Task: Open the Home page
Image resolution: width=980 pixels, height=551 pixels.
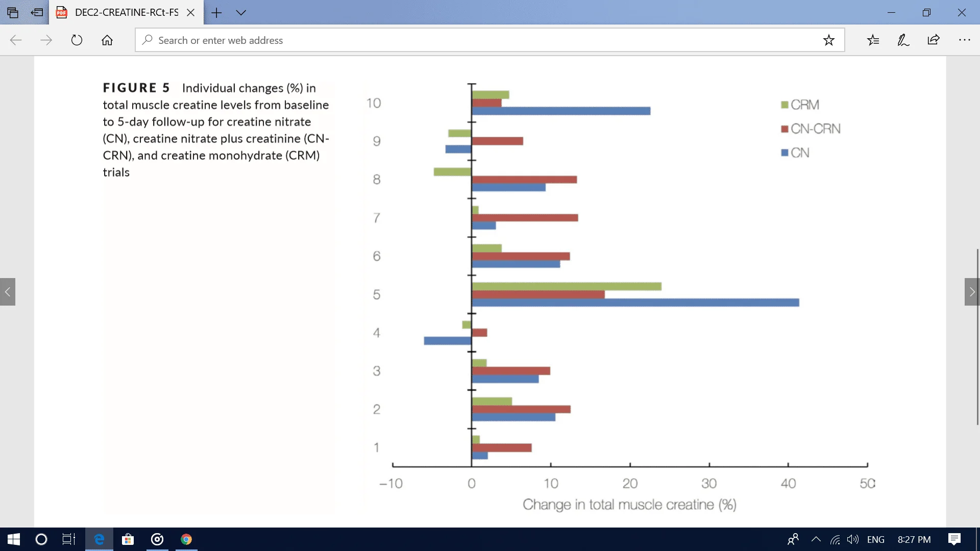Action: tap(107, 40)
